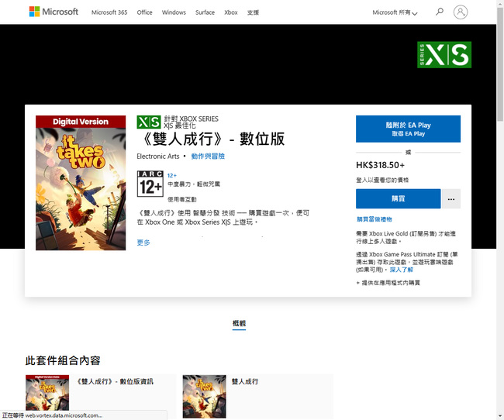The height and width of the screenshot is (420, 504).
Task: Click 購買當做禮物 link
Action: pyautogui.click(x=375, y=219)
